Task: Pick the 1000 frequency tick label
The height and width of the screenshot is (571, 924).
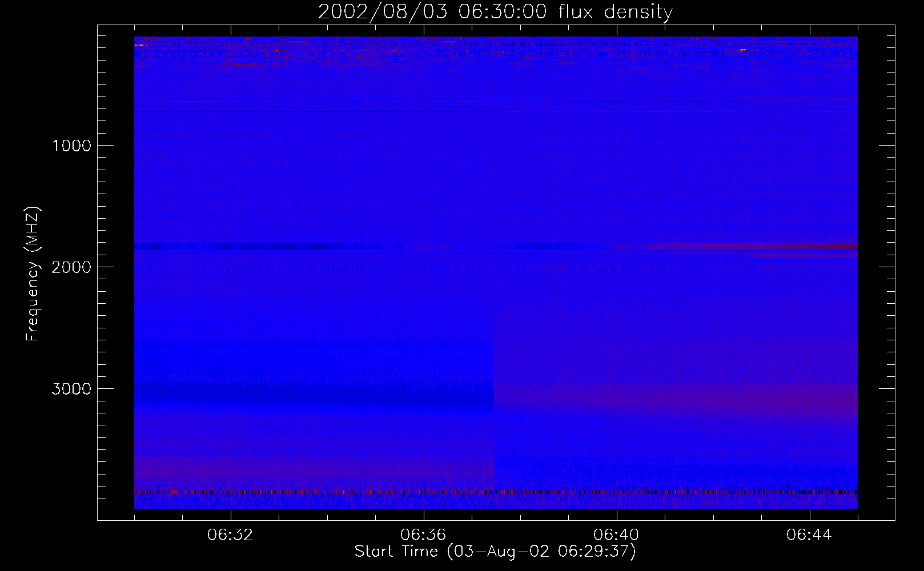Action: (71, 146)
